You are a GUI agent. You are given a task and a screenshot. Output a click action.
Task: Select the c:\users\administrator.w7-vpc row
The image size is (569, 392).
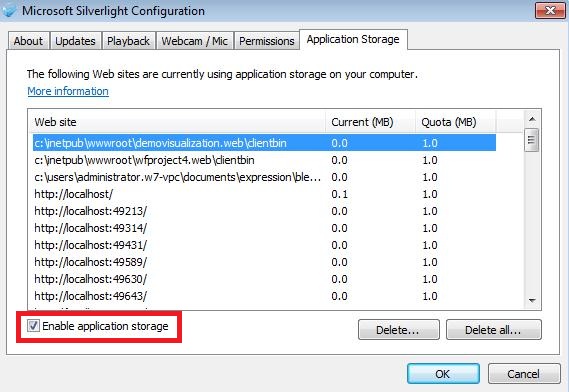pyautogui.click(x=264, y=177)
